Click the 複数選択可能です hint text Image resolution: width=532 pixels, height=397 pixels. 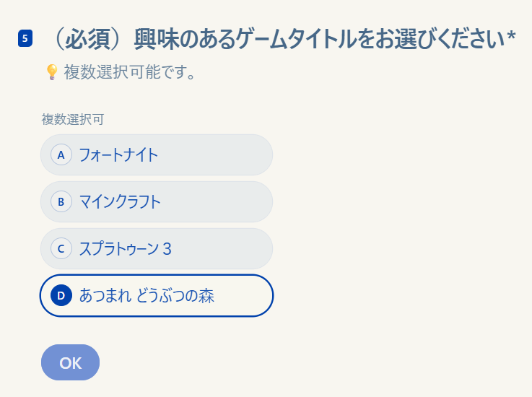tap(130, 73)
